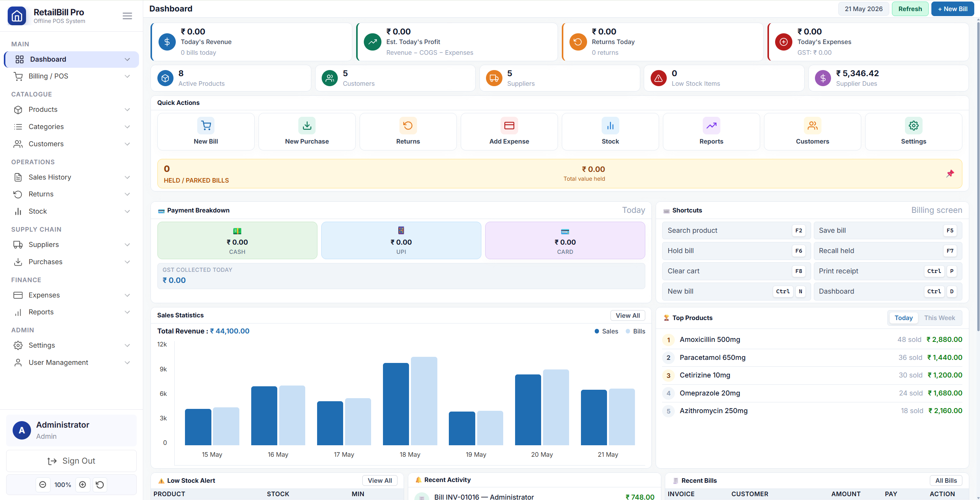Open Settings quick action gear icon
The image size is (980, 500).
click(x=914, y=126)
